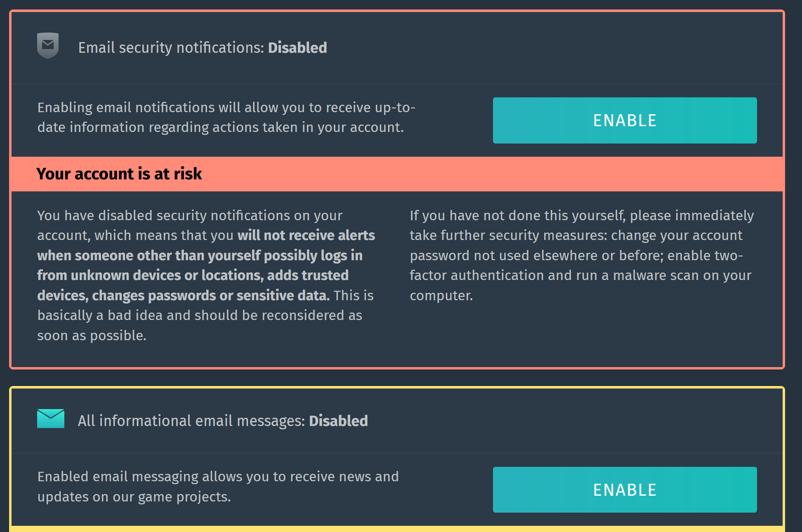The height and width of the screenshot is (532, 802).
Task: Click the 'Your account is at risk' banner
Action: [x=119, y=174]
